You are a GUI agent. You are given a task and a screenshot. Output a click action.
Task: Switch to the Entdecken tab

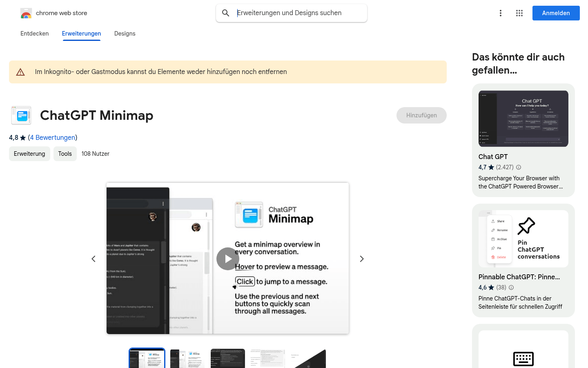[35, 34]
